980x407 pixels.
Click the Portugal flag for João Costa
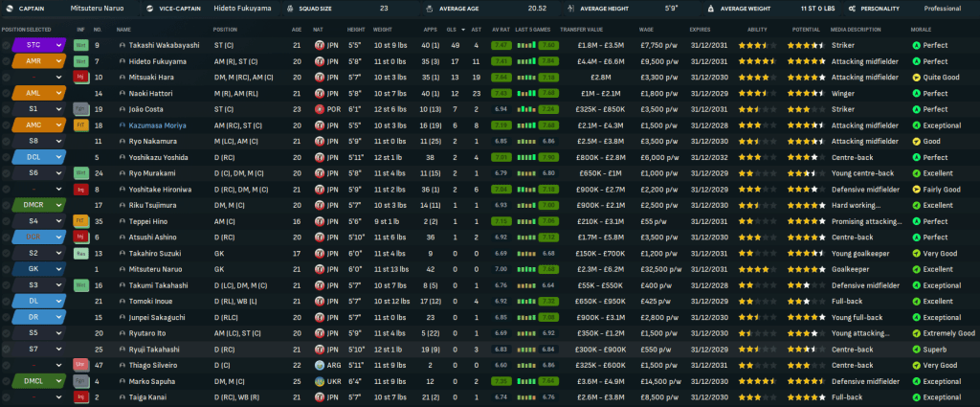click(318, 109)
